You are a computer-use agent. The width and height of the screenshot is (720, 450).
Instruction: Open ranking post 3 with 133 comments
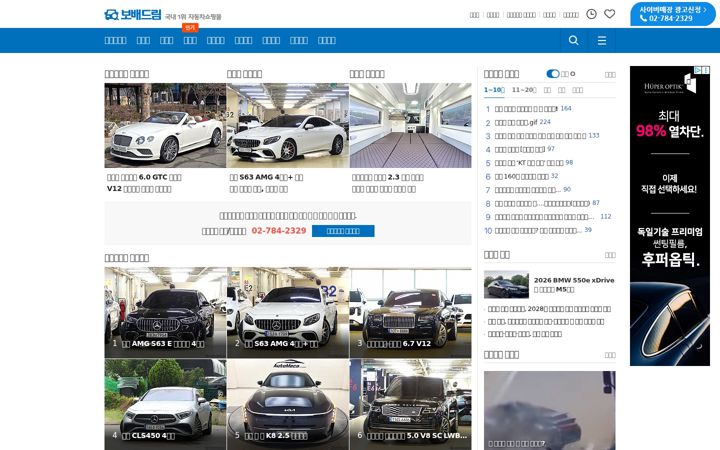542,136
